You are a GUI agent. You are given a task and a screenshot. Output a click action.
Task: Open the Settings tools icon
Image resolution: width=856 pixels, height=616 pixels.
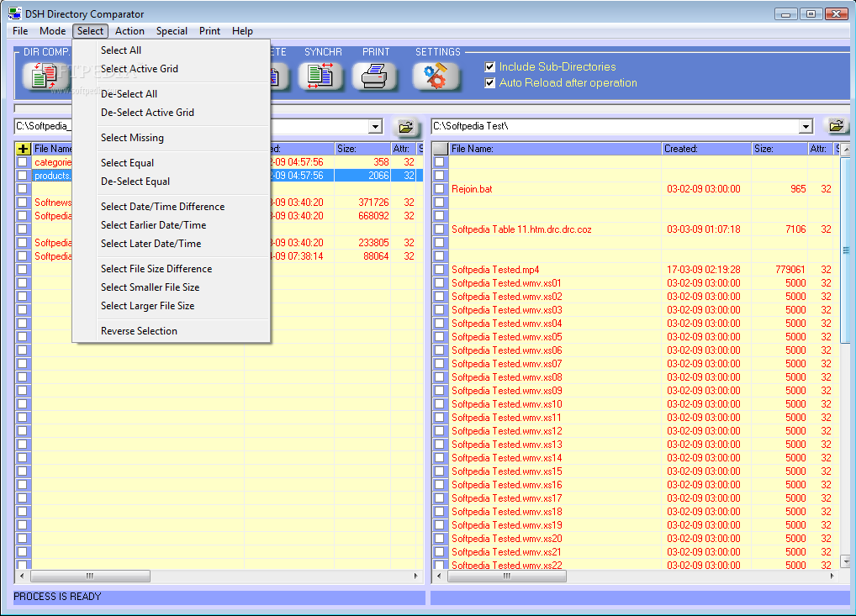[x=436, y=76]
